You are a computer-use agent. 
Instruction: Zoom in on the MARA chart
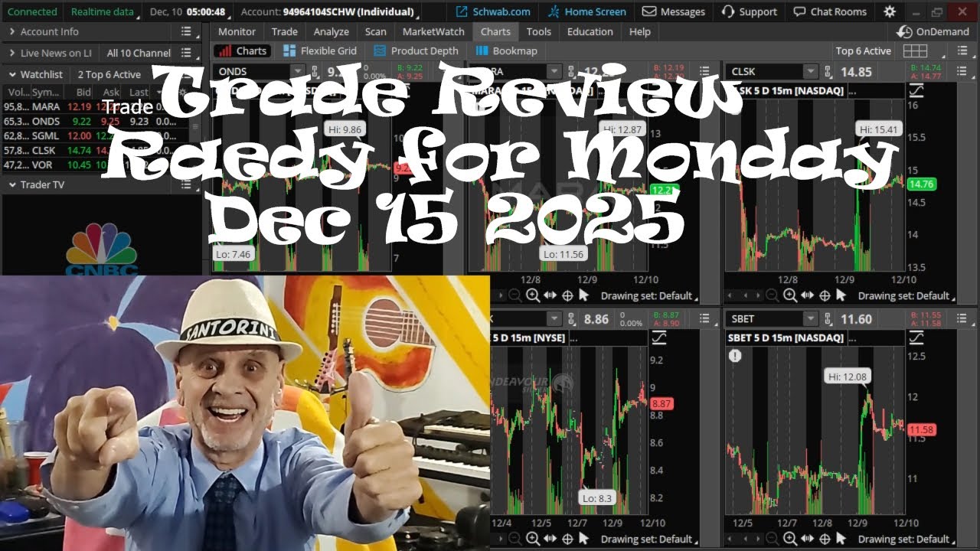coord(532,295)
